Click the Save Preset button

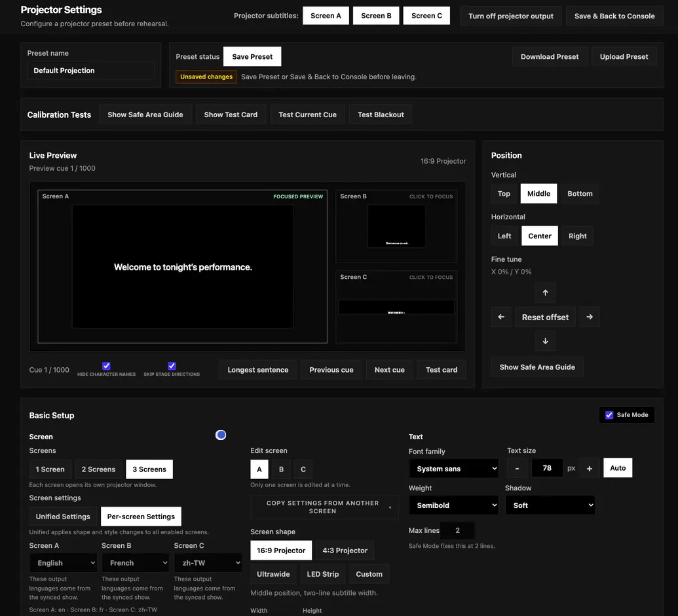tap(252, 56)
